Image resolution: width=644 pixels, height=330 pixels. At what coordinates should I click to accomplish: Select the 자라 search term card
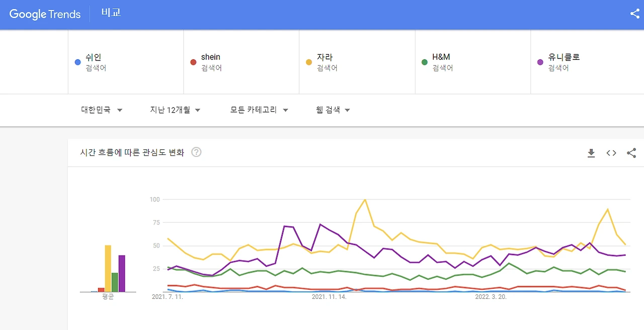point(357,62)
